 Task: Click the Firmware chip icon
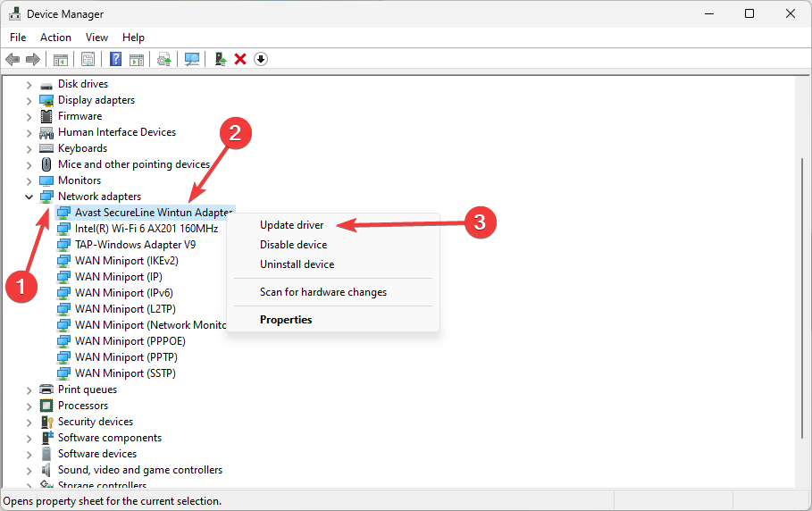(46, 116)
